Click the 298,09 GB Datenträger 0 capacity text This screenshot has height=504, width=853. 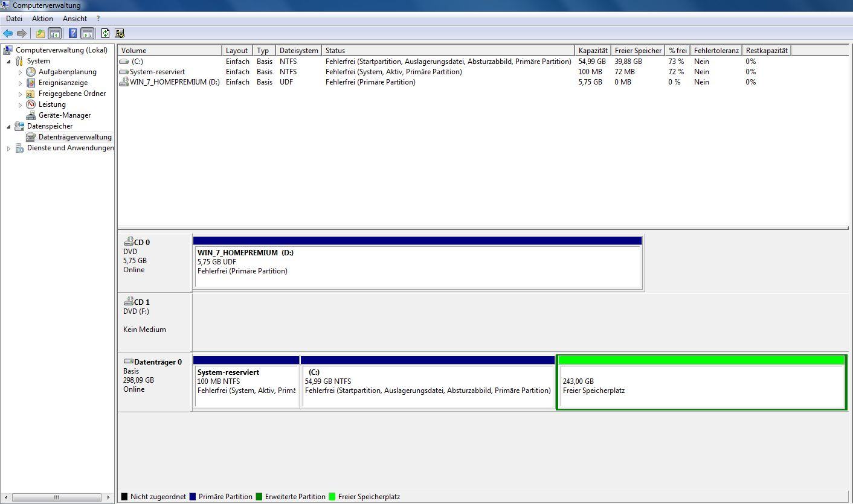(x=138, y=380)
